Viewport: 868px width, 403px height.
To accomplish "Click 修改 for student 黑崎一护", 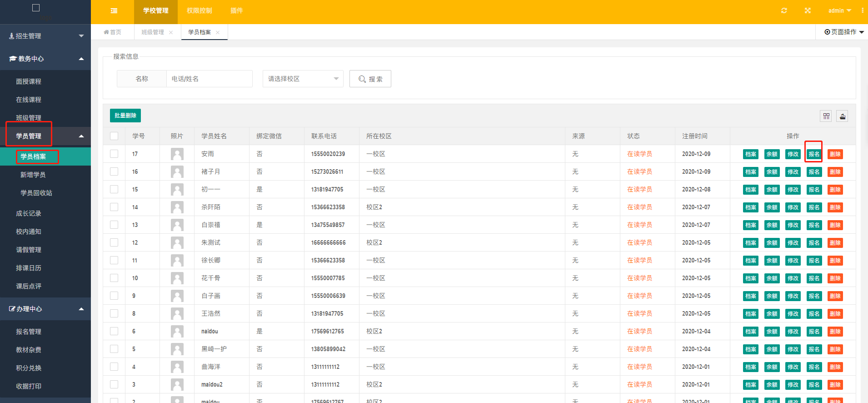I will [793, 349].
